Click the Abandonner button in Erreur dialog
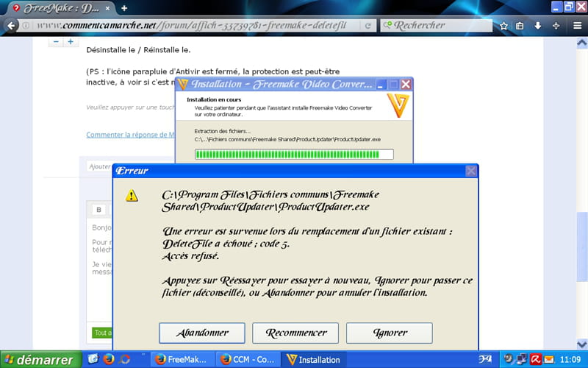The height and width of the screenshot is (368, 588). coord(201,333)
